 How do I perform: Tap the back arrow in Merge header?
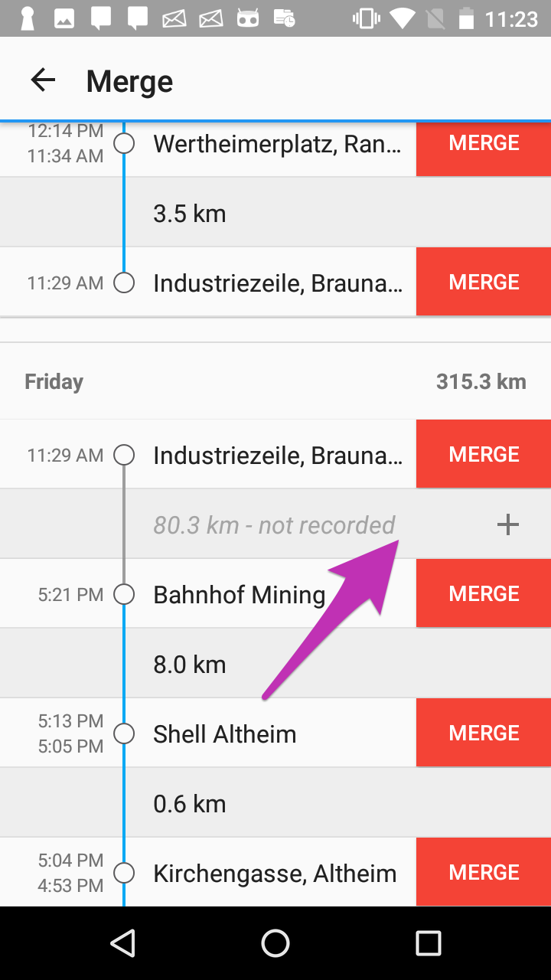click(43, 80)
